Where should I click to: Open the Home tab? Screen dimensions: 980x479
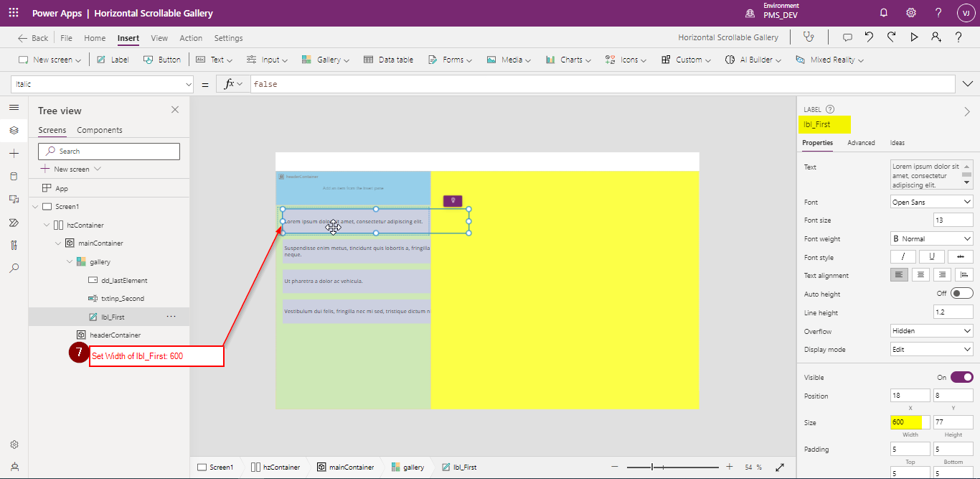[95, 38]
